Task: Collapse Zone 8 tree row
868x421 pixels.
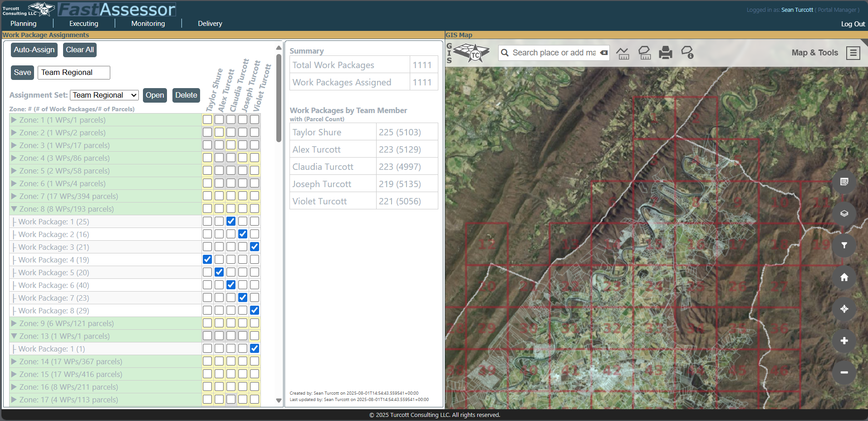Action: (x=14, y=209)
